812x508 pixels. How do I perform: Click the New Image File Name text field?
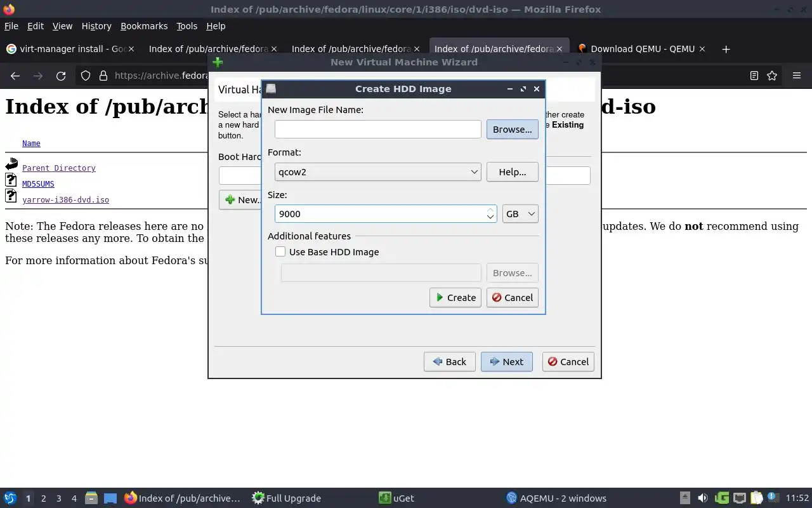click(x=377, y=129)
